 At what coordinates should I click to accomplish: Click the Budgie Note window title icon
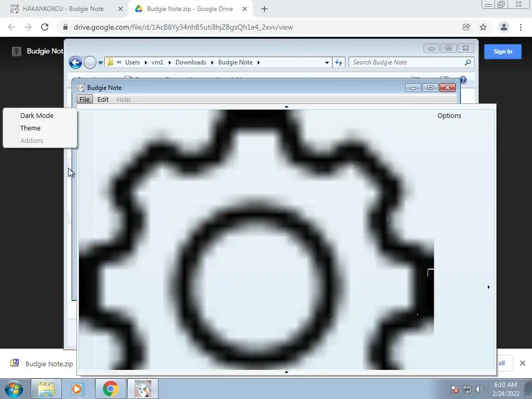pyautogui.click(x=81, y=87)
